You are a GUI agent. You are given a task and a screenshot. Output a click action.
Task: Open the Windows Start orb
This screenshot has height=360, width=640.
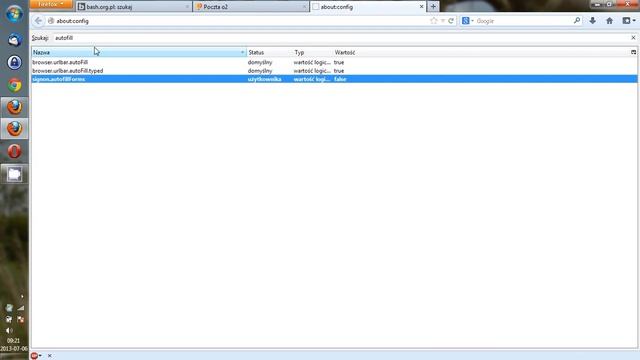click(14, 13)
